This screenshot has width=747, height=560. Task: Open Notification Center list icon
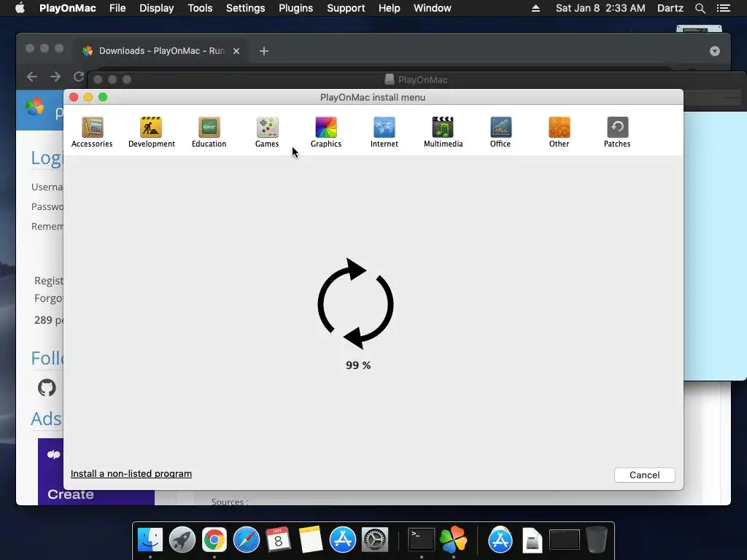coord(723,8)
